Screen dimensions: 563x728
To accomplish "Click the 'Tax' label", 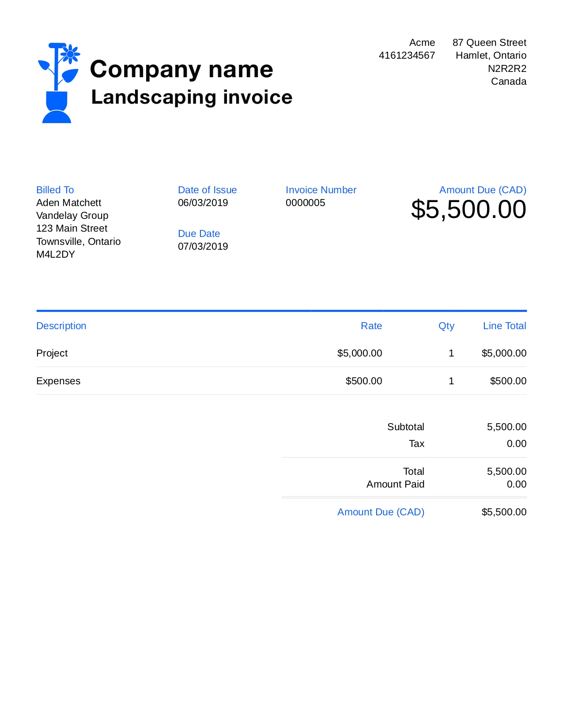I will [416, 443].
